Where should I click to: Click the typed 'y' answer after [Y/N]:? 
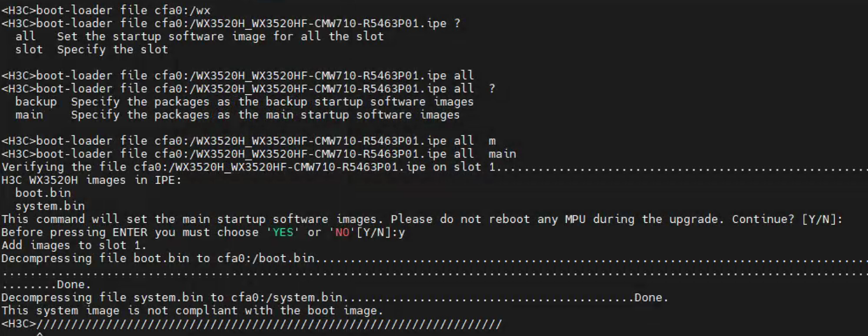(x=401, y=233)
